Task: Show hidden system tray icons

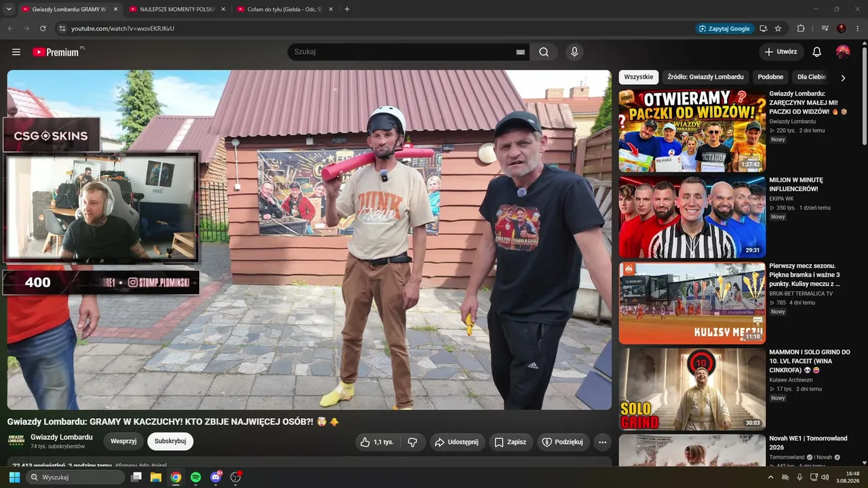Action: click(770, 477)
